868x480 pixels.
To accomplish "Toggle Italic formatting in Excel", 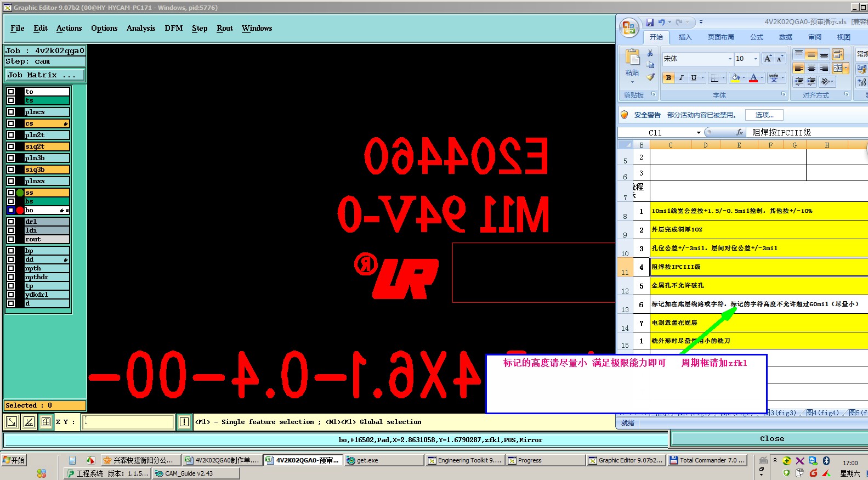I will (x=681, y=78).
